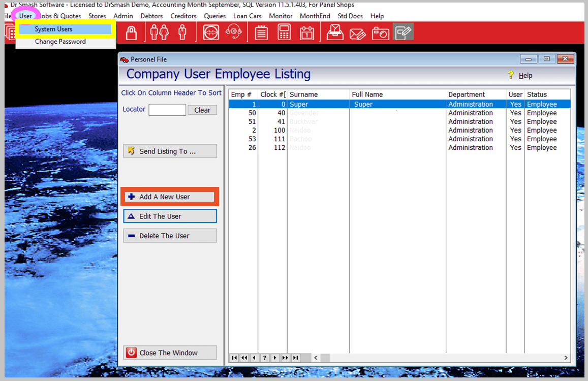Click Add A New User button
Image resolution: width=588 pixels, height=381 pixels.
(170, 197)
